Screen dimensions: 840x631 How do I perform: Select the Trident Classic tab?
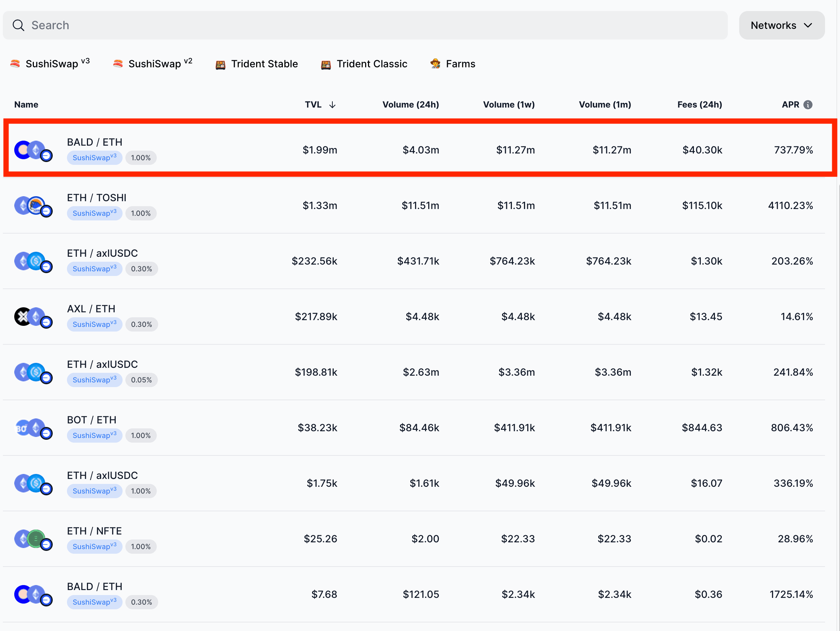tap(364, 64)
